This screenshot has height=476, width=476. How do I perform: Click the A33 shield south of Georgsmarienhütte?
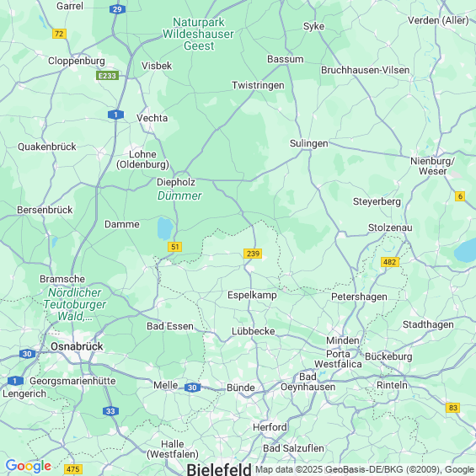coord(110,411)
